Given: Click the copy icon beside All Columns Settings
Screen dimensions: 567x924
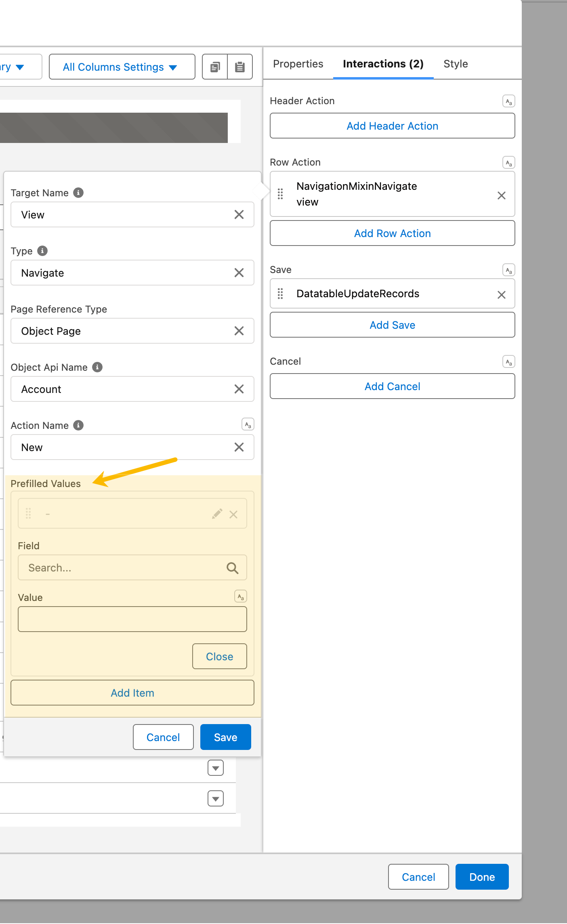Looking at the screenshot, I should pos(215,67).
